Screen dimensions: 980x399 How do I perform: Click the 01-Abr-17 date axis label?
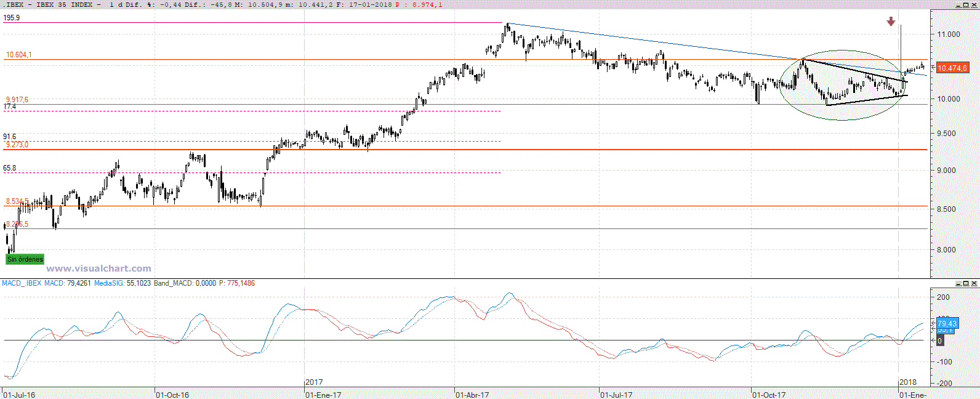click(x=472, y=395)
